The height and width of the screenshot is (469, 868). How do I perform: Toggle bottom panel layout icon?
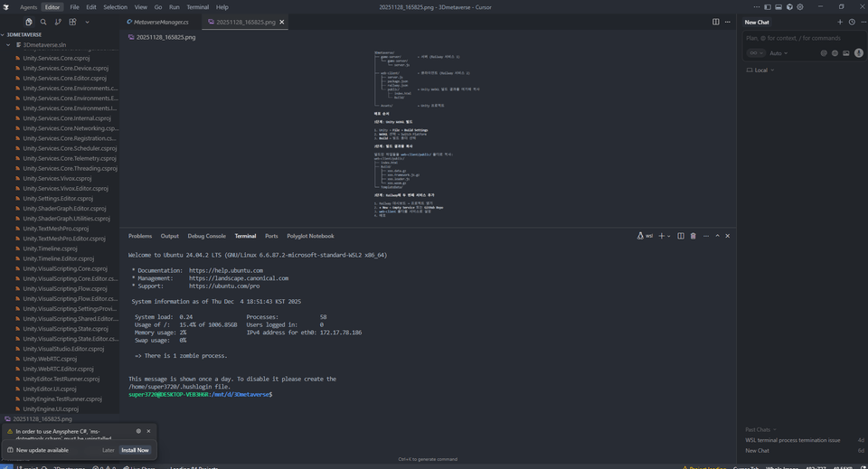[x=778, y=7]
